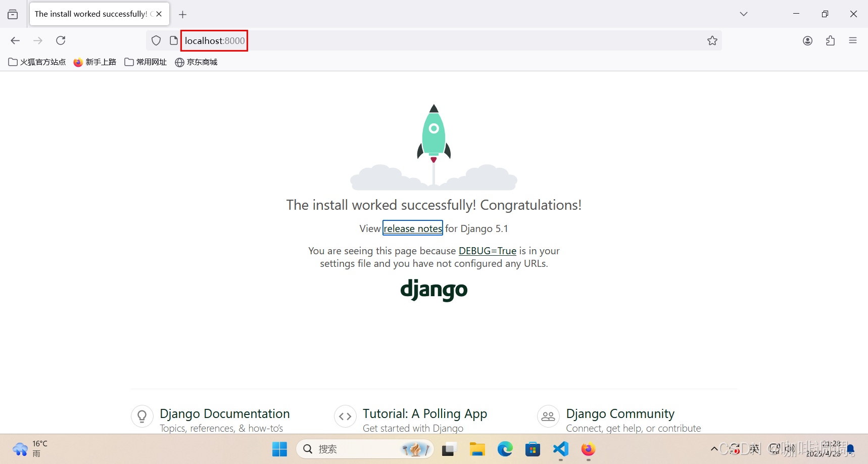Reload the current page
868x464 pixels.
pyautogui.click(x=61, y=40)
